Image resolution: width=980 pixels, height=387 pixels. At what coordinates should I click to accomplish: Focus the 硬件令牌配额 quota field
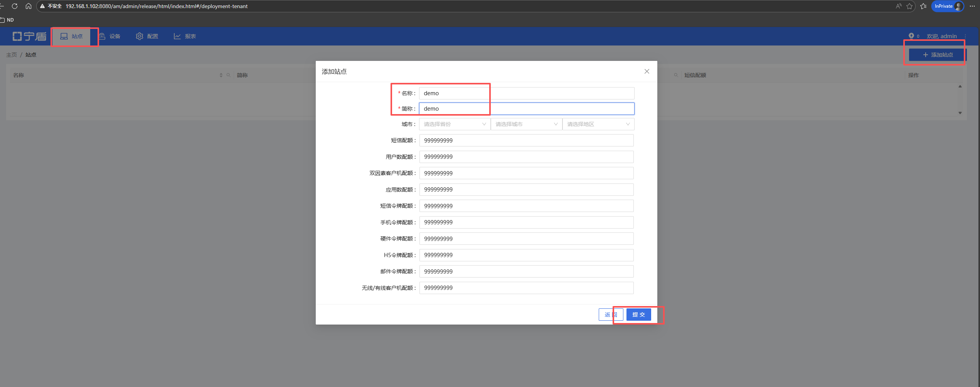[x=526, y=239]
